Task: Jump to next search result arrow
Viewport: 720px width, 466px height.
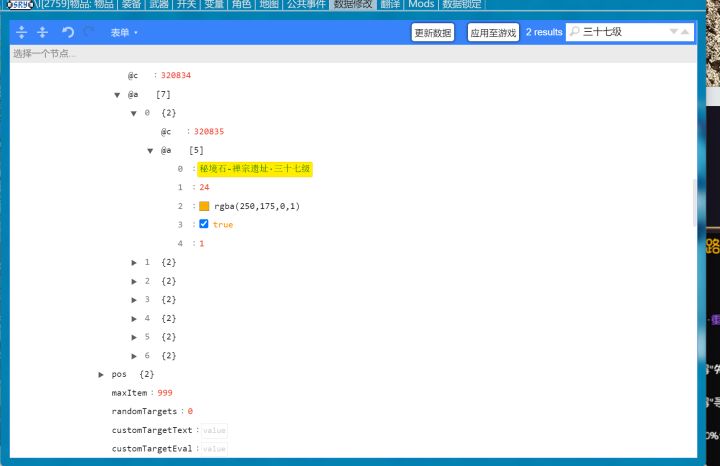Action: 672,32
